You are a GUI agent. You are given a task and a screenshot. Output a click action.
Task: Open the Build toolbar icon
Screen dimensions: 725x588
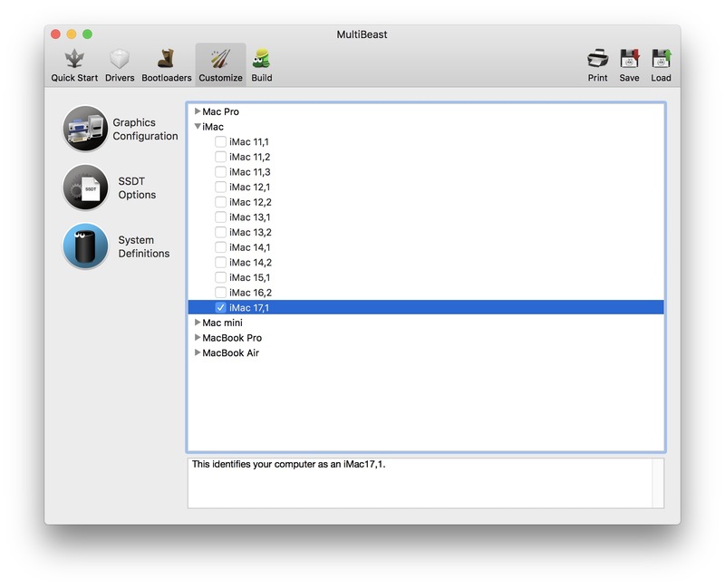262,59
